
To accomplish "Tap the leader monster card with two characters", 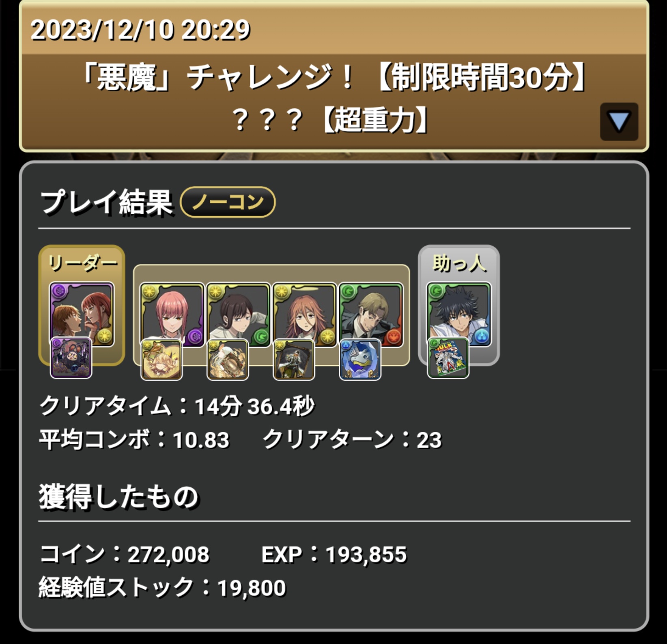I will [x=82, y=314].
